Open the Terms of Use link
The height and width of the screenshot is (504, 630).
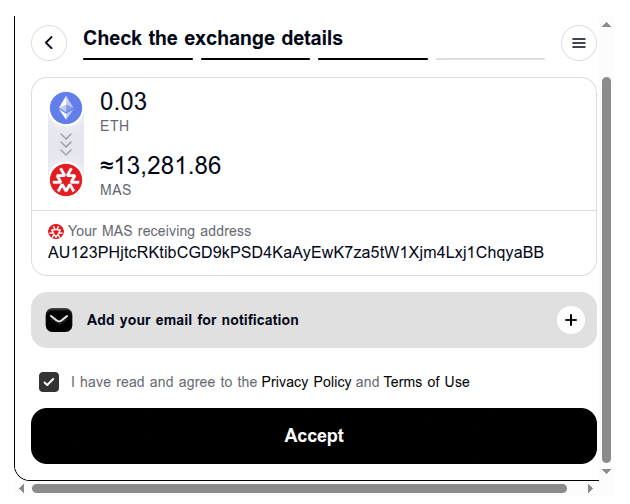point(426,382)
